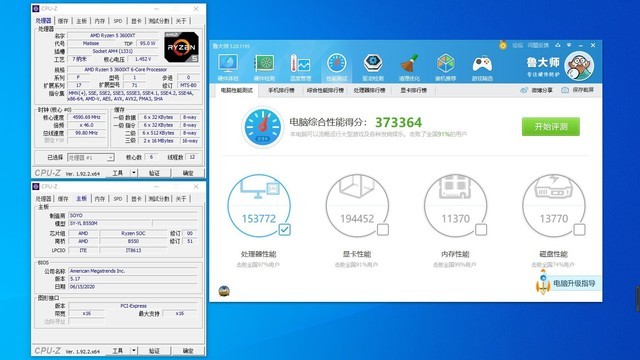Open the 手机排行榜 tab
This screenshot has height=360, width=640.
[281, 90]
